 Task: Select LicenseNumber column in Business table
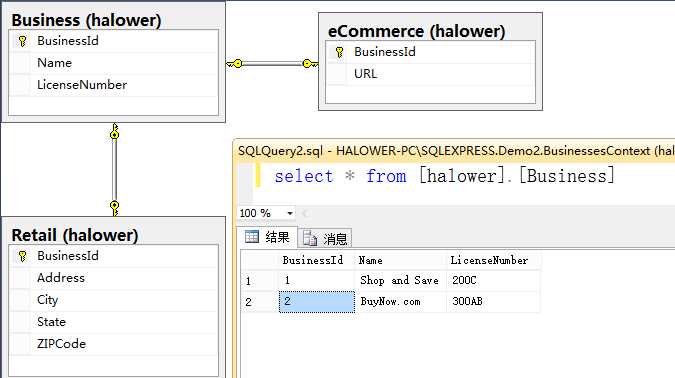click(x=114, y=85)
